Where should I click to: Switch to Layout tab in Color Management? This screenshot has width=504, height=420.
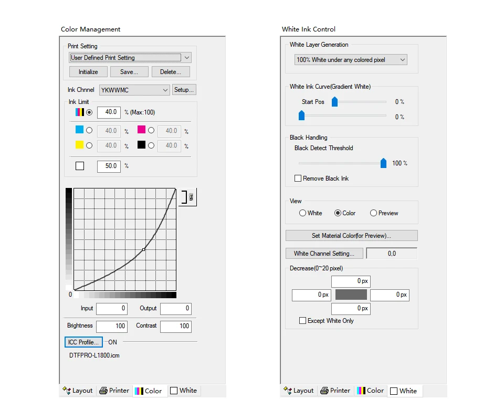[x=78, y=391]
